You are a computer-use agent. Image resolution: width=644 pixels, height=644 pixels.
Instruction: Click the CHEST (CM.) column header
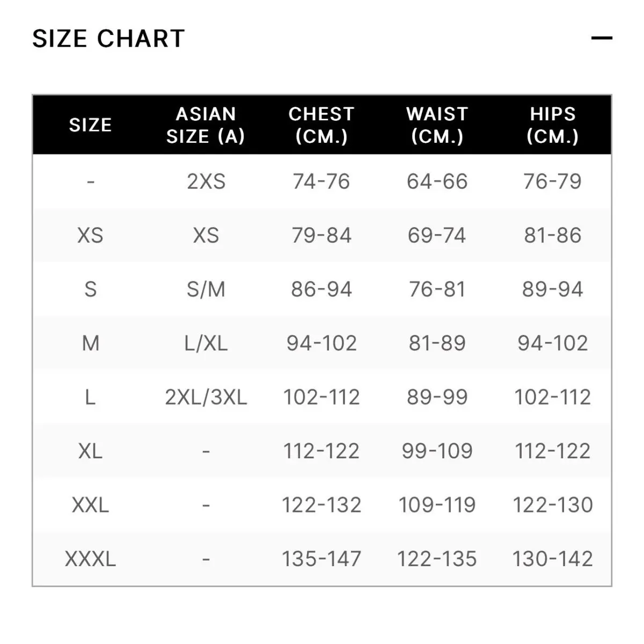tap(321, 125)
